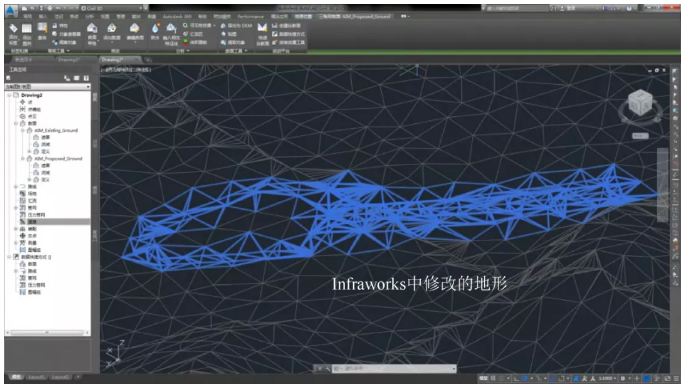The image size is (686, 386).
Task: Open the 1:1000 annotation scale dropdown
Action: point(607,379)
